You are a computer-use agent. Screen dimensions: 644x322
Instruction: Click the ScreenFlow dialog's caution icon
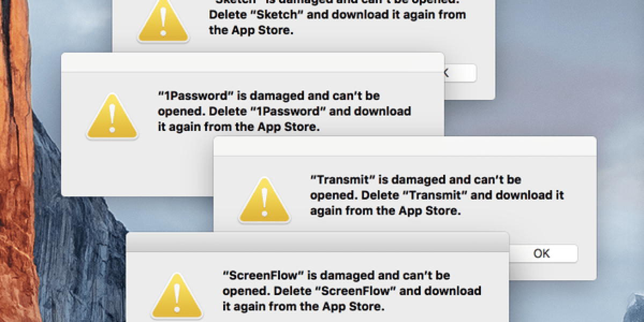tap(177, 297)
